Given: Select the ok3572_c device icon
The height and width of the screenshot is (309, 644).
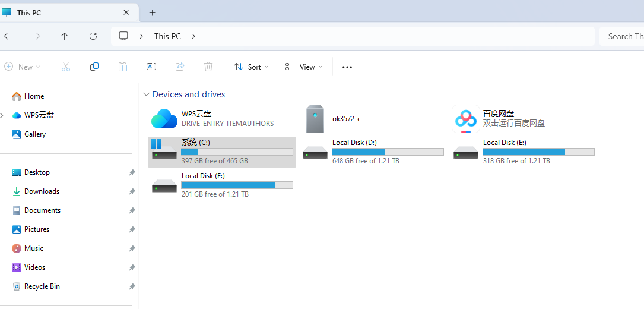Looking at the screenshot, I should click(x=315, y=119).
